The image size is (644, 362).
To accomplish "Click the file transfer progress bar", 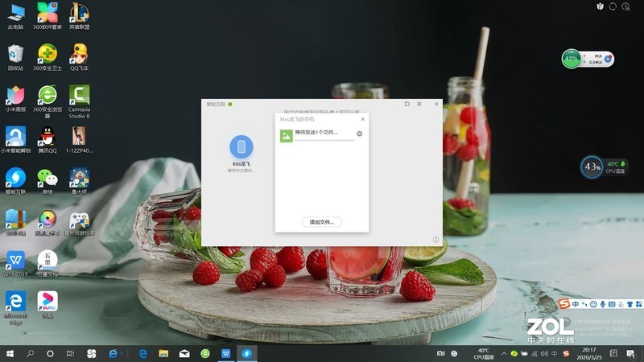I will [324, 140].
